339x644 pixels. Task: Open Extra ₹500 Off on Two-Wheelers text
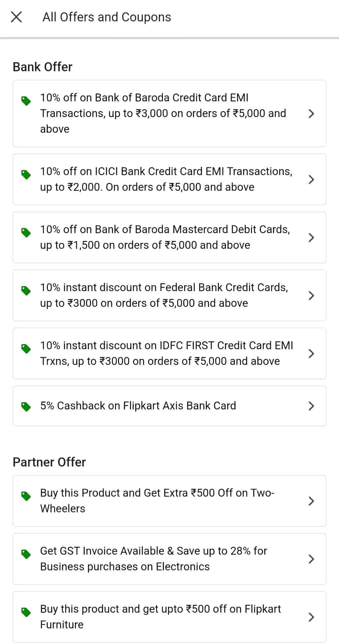[157, 501]
